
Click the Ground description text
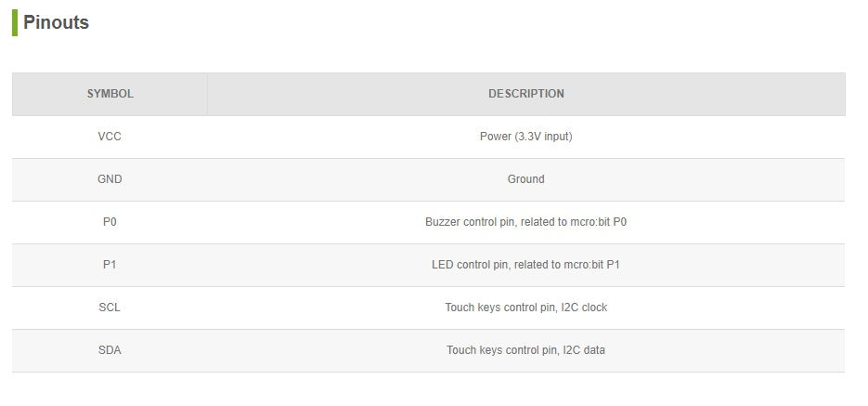pyautogui.click(x=525, y=179)
